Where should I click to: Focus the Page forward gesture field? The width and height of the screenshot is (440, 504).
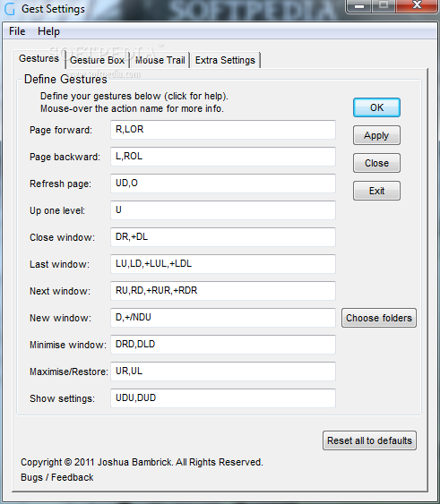(x=223, y=130)
